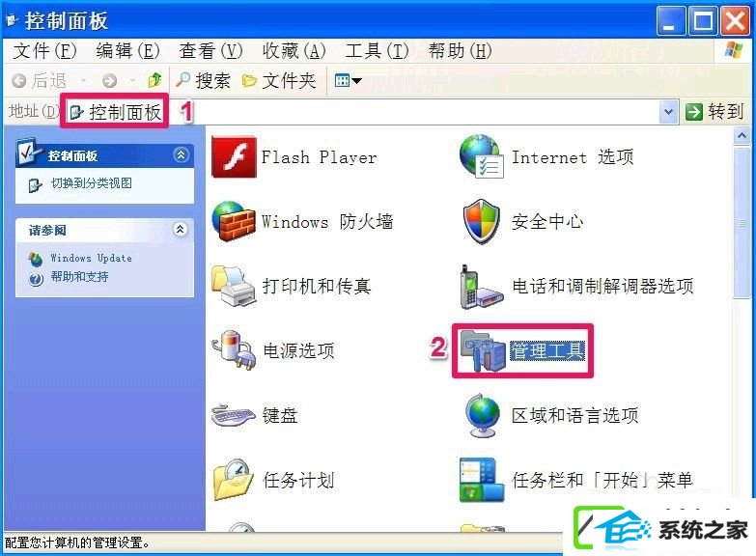Viewport: 756px width, 556px height.
Task: Open the Windows Firewall brick-wall icon
Action: pos(234,221)
